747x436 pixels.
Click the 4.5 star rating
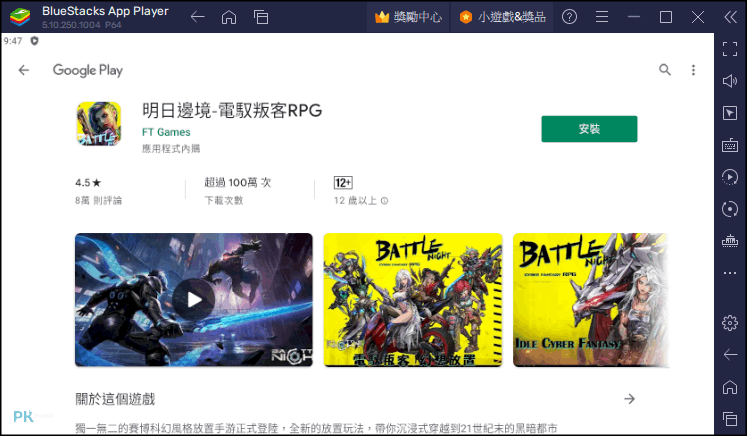pos(88,183)
